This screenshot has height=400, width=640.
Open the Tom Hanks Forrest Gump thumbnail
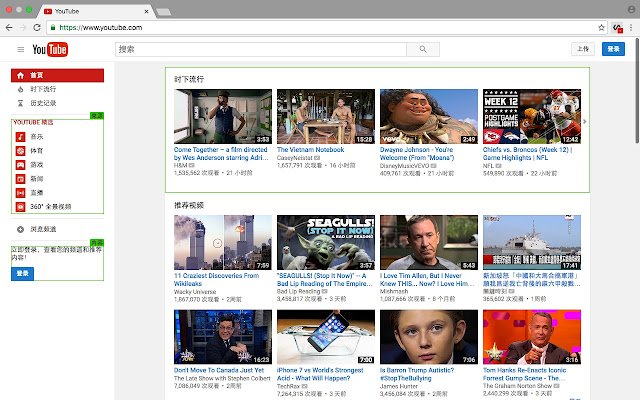(x=532, y=337)
